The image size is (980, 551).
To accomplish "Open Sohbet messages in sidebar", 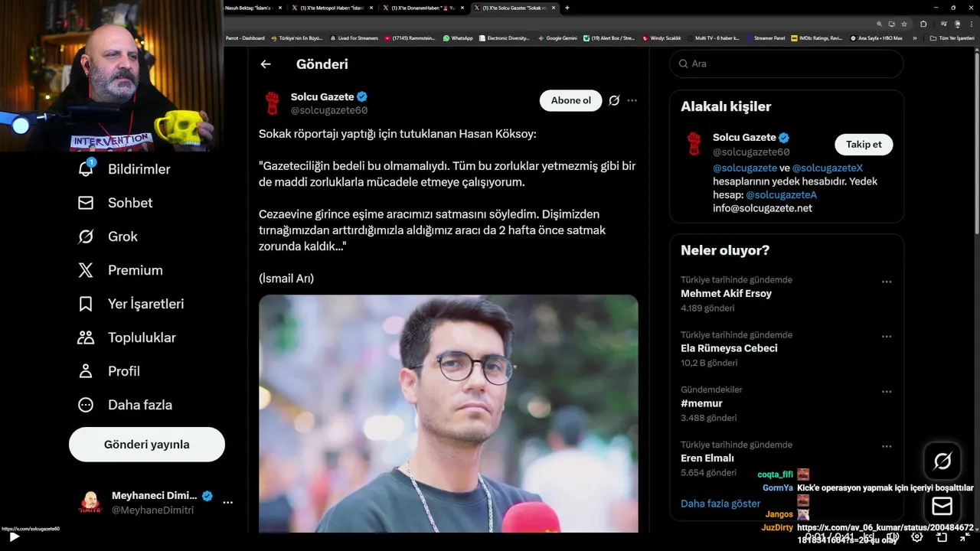I will [x=115, y=203].
